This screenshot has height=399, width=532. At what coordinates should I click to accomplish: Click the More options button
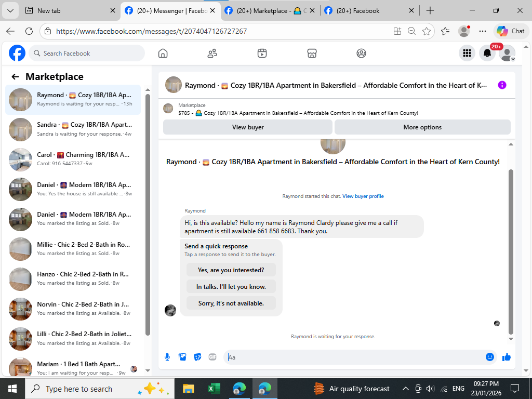422,127
